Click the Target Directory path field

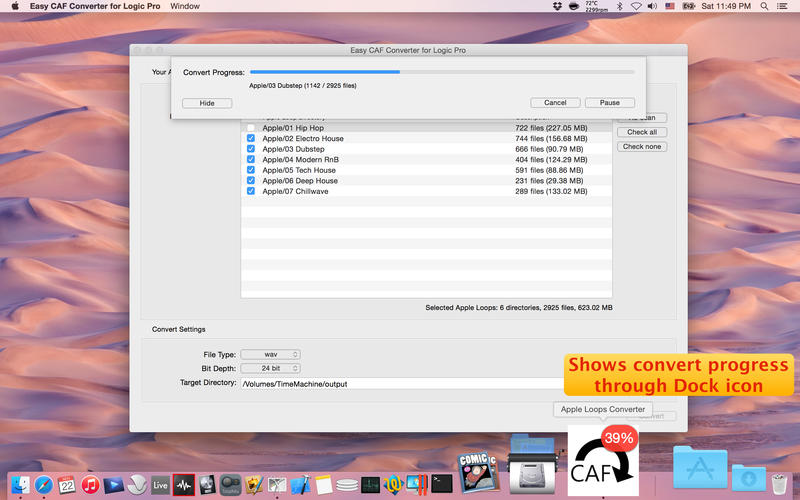pyautogui.click(x=400, y=383)
